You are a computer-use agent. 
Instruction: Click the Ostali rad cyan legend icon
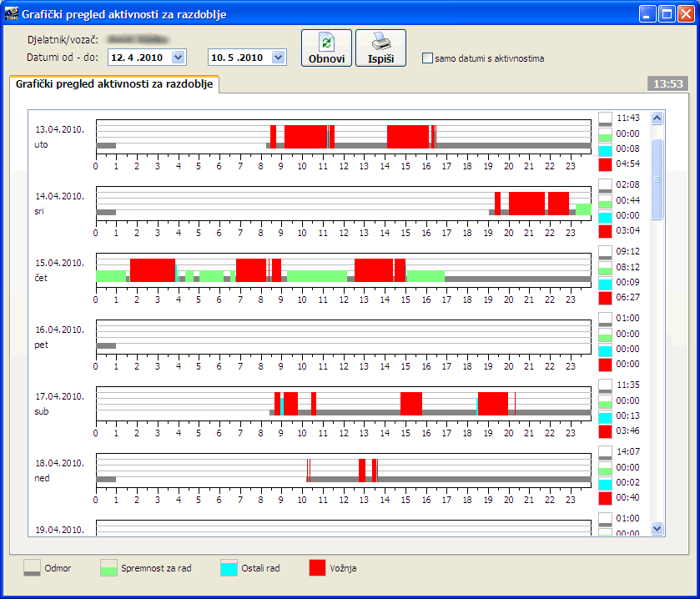click(x=229, y=568)
